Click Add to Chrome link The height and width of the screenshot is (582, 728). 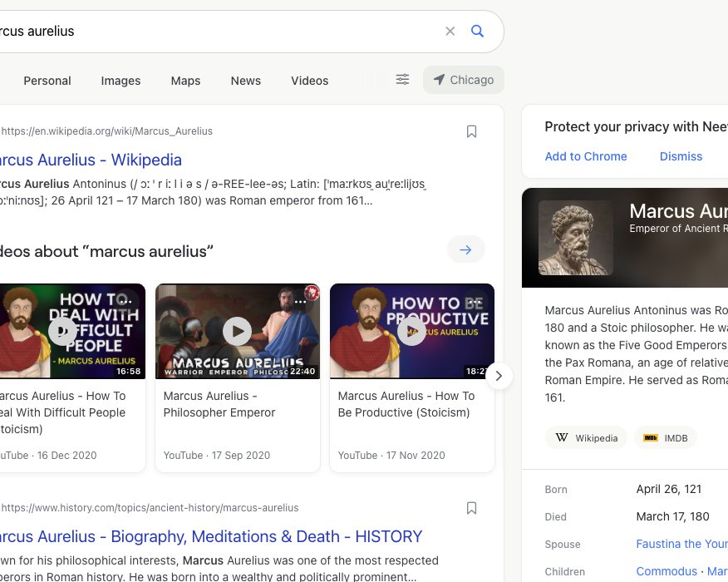coord(586,156)
